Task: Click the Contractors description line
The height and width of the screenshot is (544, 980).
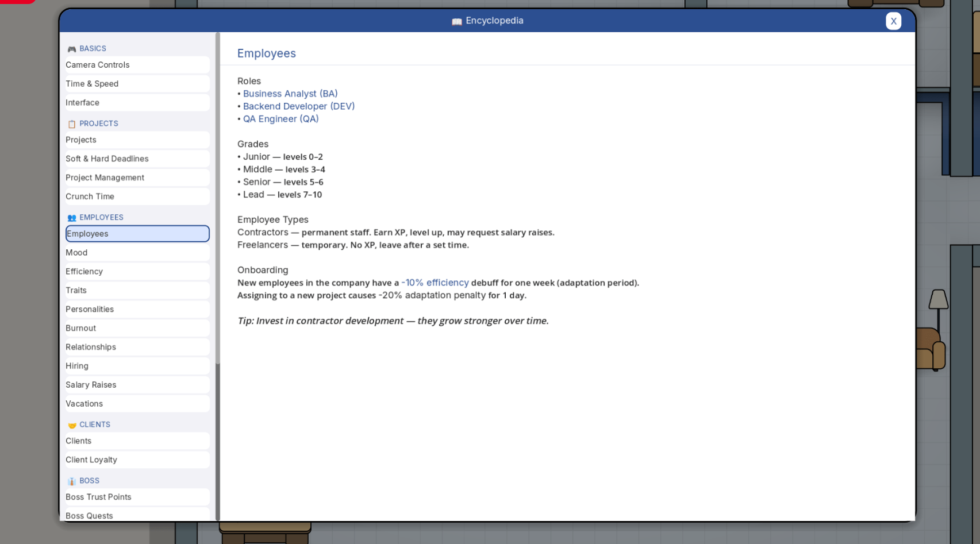Action: (396, 232)
